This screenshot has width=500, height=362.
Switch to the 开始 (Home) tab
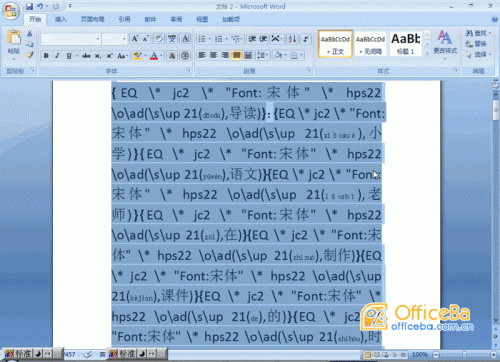(x=35, y=19)
